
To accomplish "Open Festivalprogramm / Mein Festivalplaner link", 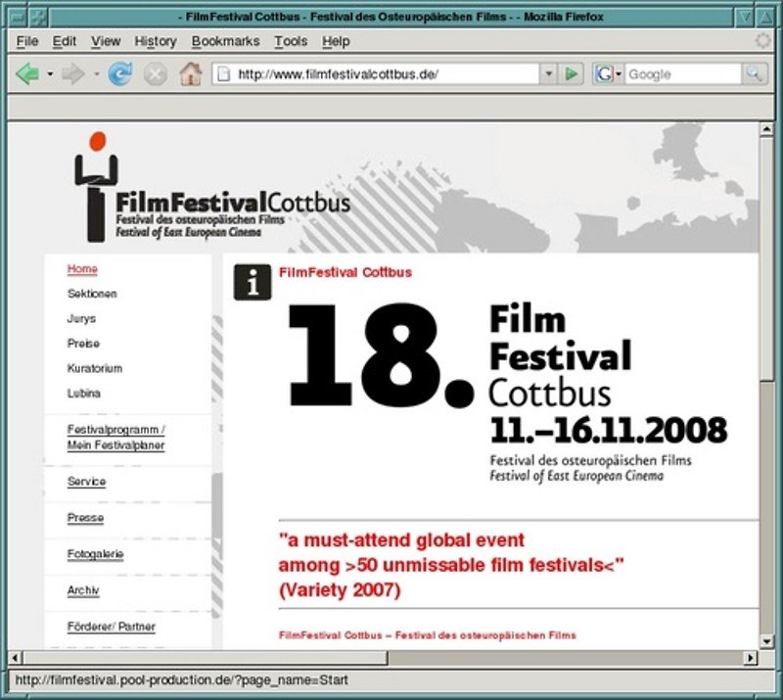I will [x=116, y=438].
